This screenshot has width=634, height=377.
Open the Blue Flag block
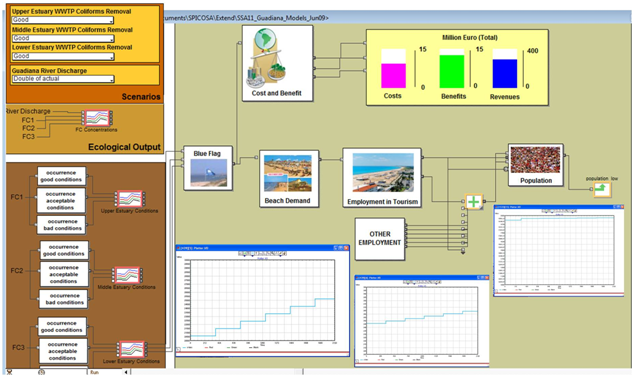(208, 168)
